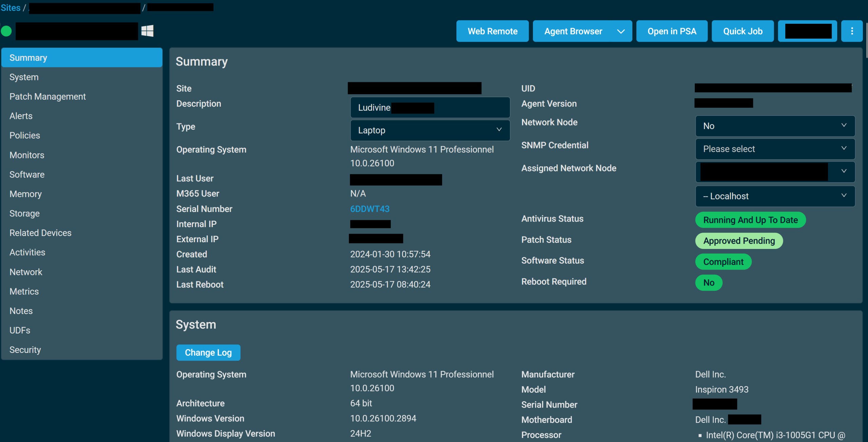Open Notes in the sidebar

pyautogui.click(x=82, y=311)
